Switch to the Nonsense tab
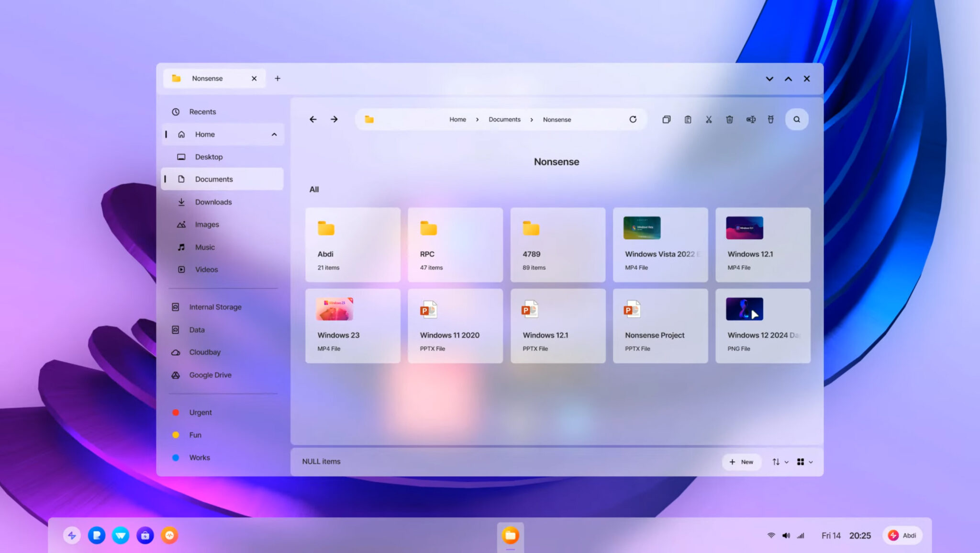Viewport: 980px width, 553px height. coord(207,78)
